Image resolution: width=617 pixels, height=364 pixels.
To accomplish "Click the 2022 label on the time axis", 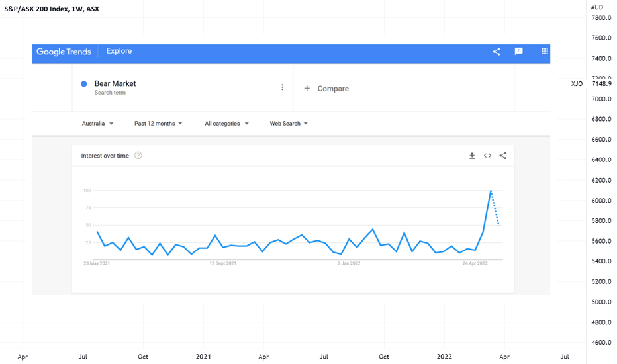I will [444, 357].
